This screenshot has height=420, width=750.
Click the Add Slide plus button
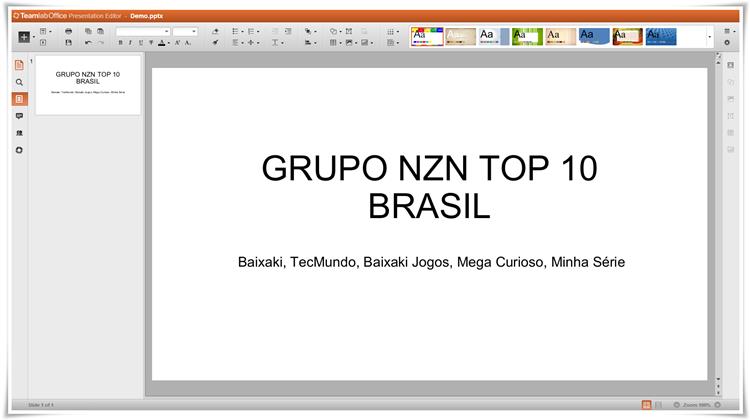point(24,37)
